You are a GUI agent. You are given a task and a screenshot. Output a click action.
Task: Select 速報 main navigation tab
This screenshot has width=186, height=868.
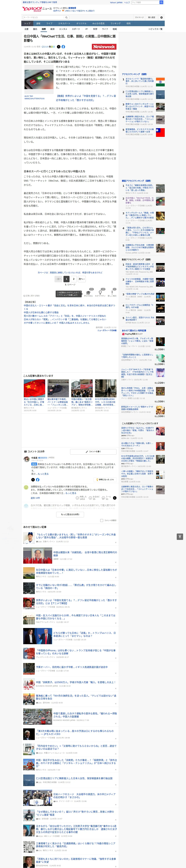[x=38, y=23]
